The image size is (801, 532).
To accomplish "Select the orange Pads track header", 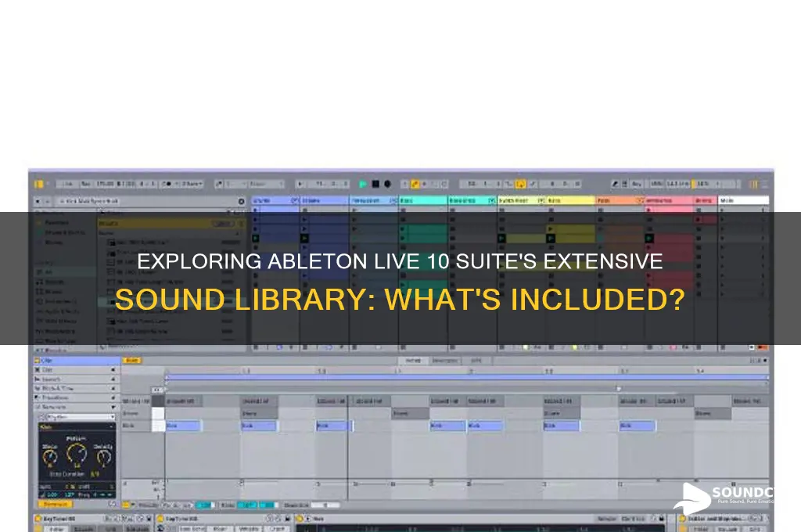I will point(620,200).
